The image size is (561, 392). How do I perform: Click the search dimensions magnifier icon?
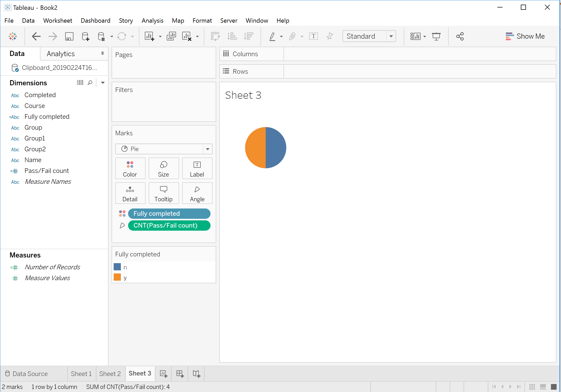point(90,83)
